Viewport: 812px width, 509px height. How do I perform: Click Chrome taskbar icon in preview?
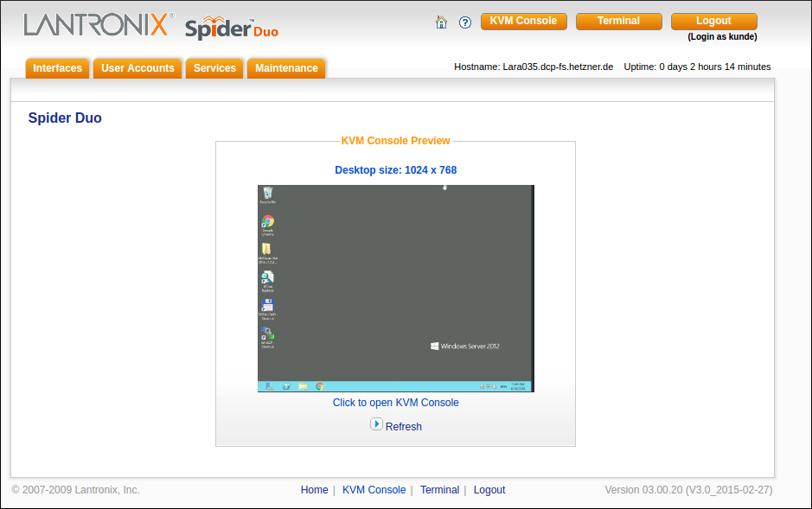pos(319,386)
